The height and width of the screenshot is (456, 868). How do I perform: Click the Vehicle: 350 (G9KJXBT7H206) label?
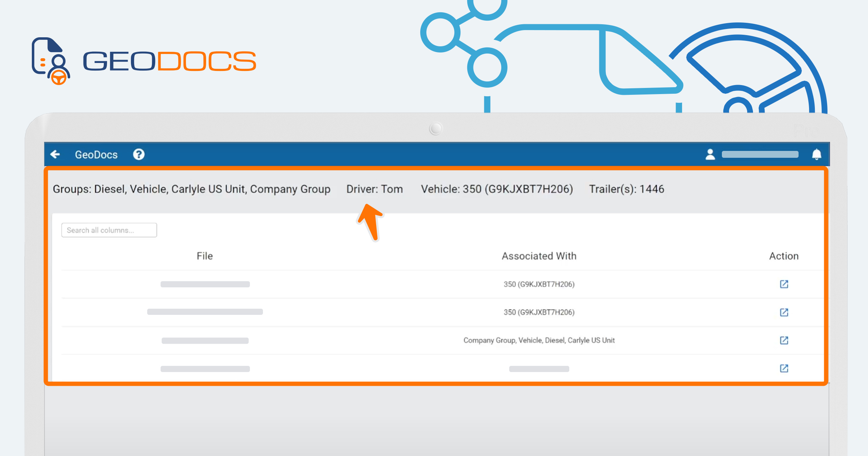[x=497, y=189]
